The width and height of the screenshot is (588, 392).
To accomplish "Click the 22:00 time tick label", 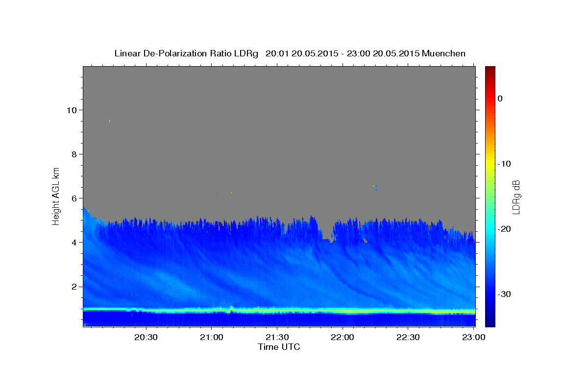I will point(343,338).
